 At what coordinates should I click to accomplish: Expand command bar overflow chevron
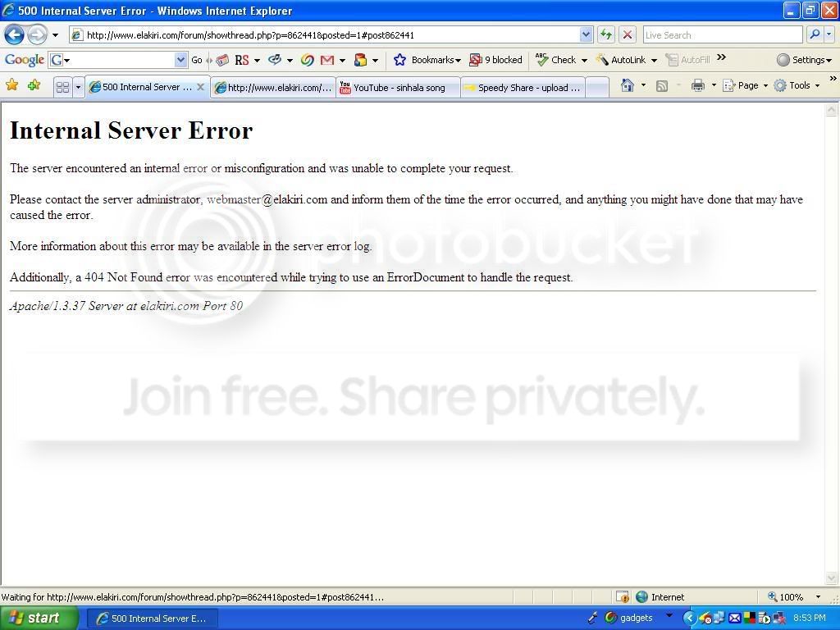pyautogui.click(x=833, y=78)
